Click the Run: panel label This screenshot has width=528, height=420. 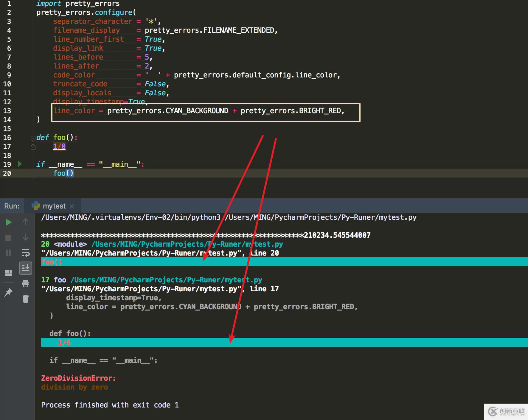12,206
